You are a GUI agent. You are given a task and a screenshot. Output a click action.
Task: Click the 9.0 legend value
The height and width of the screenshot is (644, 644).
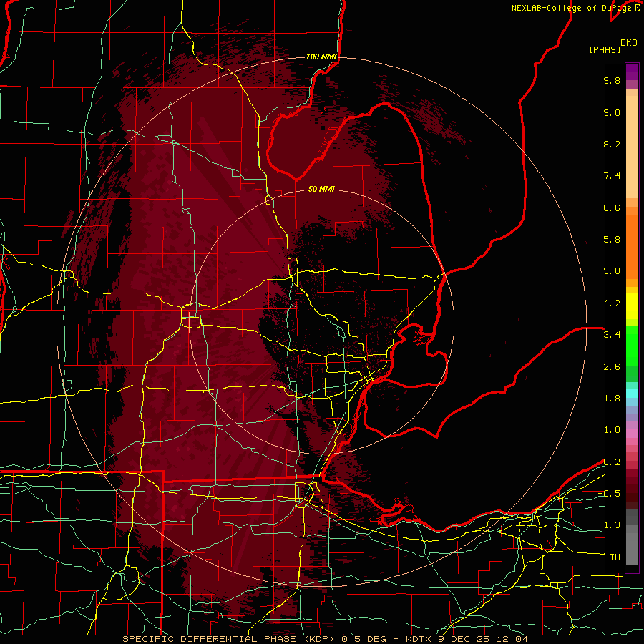pyautogui.click(x=612, y=112)
